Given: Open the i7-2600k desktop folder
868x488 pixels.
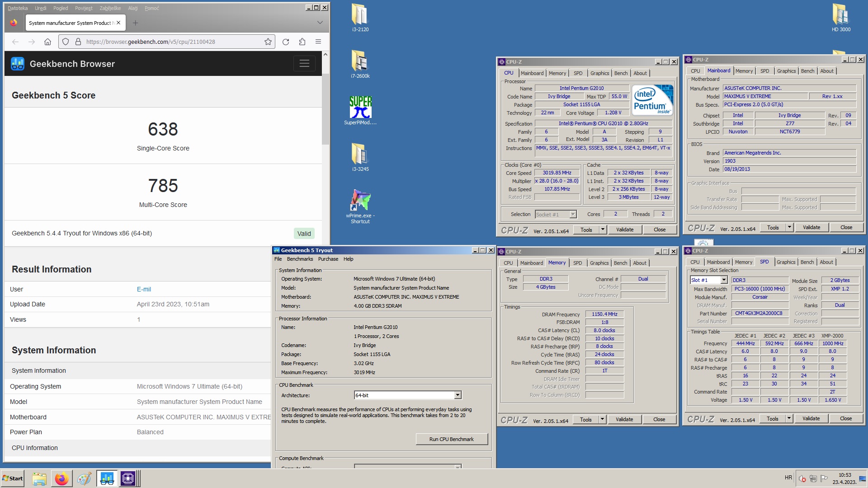Looking at the screenshot, I should (360, 64).
